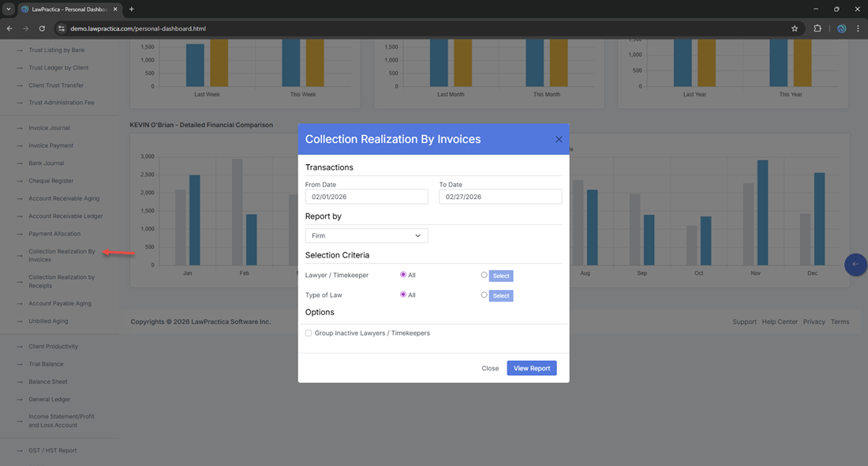The image size is (868, 466).
Task: Click the blue circular back arrow button
Action: point(855,265)
